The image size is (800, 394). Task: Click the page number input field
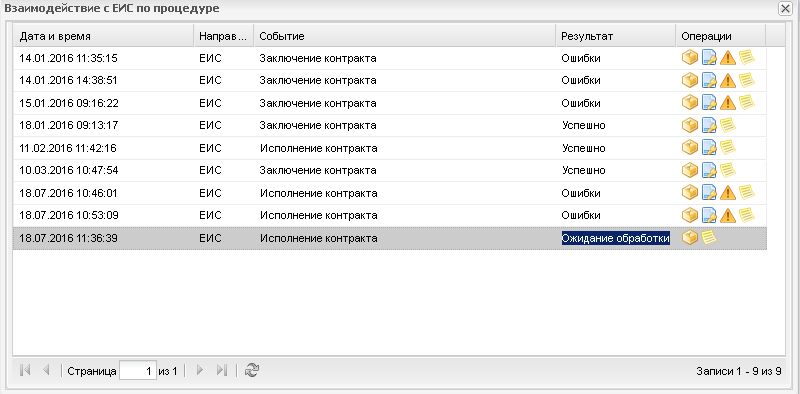click(x=138, y=371)
